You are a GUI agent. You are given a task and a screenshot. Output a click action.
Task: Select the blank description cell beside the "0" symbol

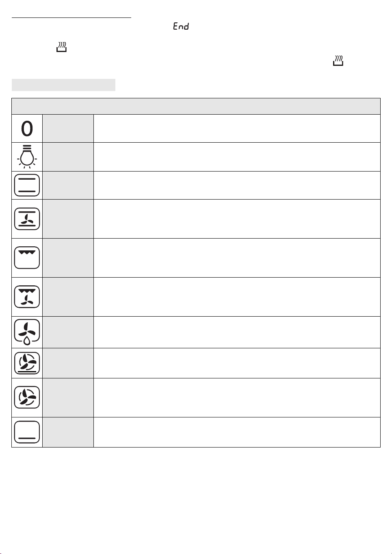point(237,128)
